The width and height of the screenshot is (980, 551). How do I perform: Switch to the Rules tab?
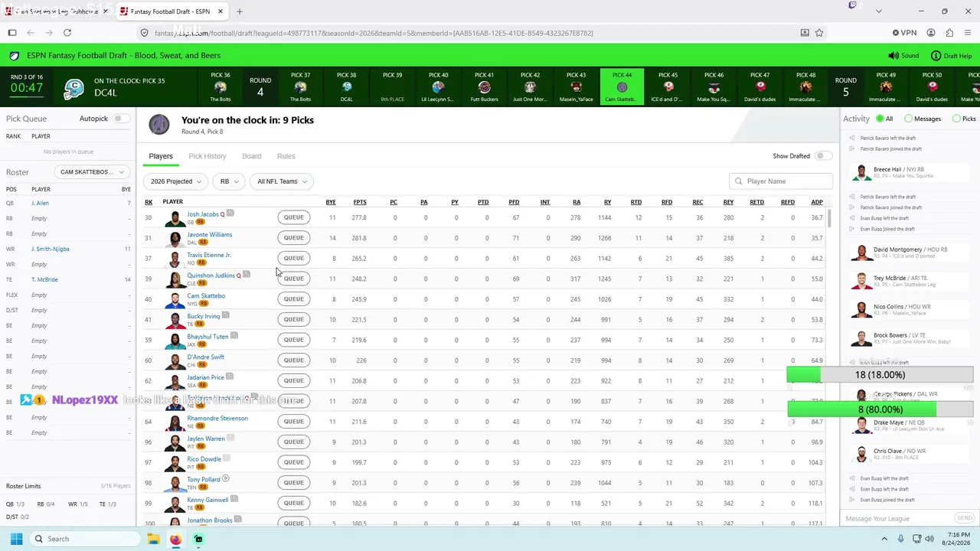pyautogui.click(x=286, y=156)
